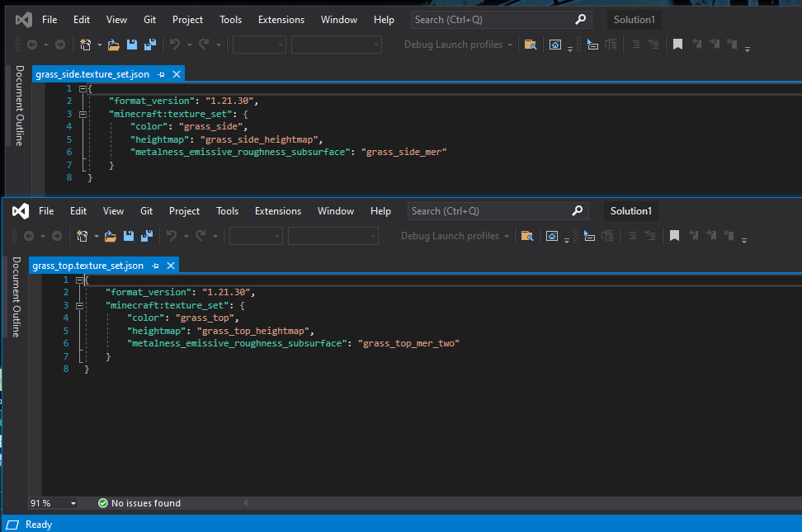Click Find in Files icon in grass_top window
The height and width of the screenshot is (532, 802).
(526, 236)
